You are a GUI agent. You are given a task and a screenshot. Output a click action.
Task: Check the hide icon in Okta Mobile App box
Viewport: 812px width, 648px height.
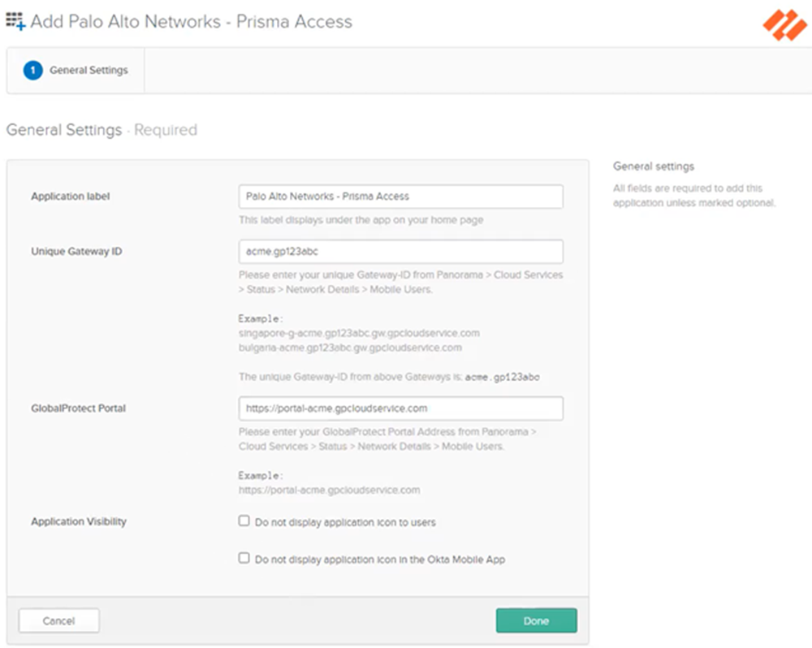pyautogui.click(x=244, y=559)
